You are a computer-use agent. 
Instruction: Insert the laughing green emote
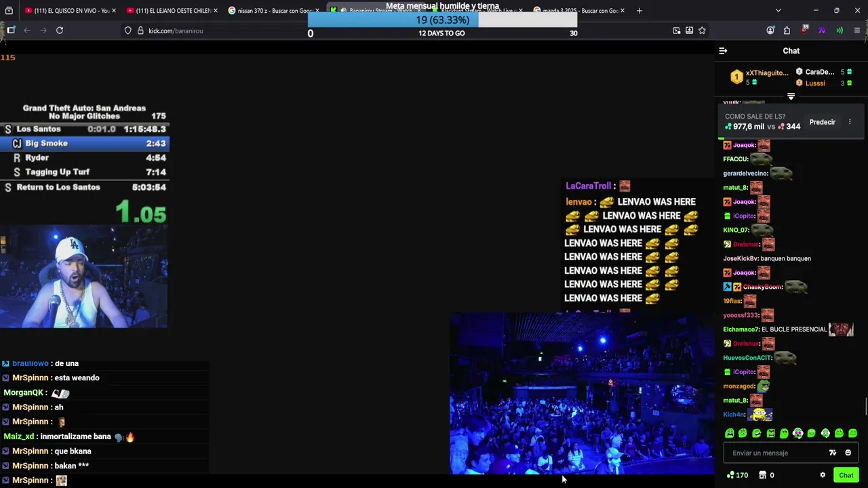tap(757, 433)
